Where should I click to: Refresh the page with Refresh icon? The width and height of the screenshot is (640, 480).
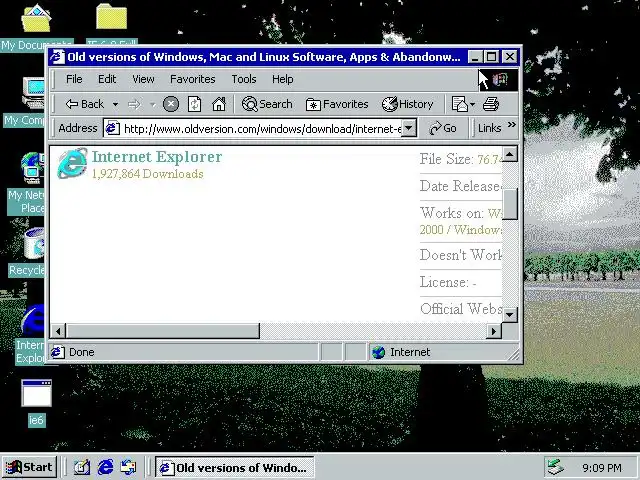tap(194, 104)
